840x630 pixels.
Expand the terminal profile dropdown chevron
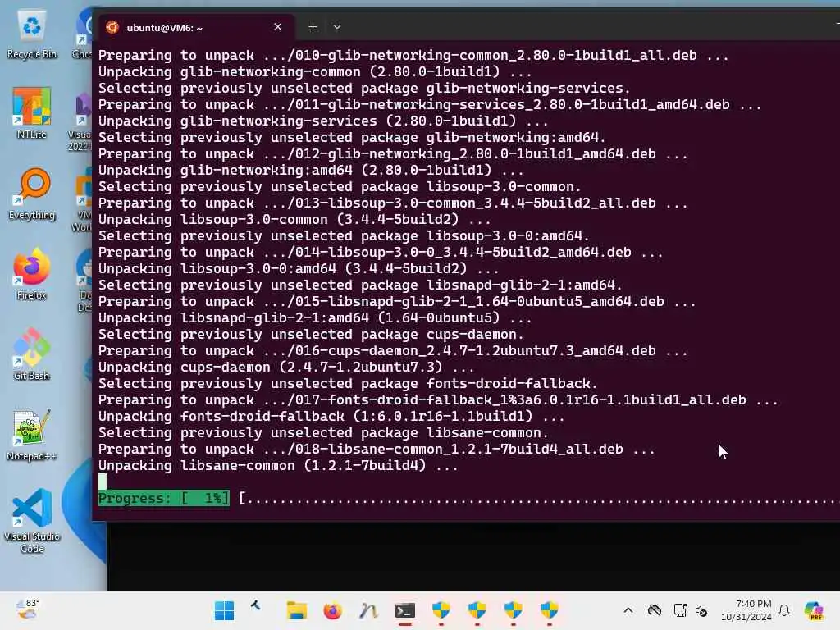(337, 27)
